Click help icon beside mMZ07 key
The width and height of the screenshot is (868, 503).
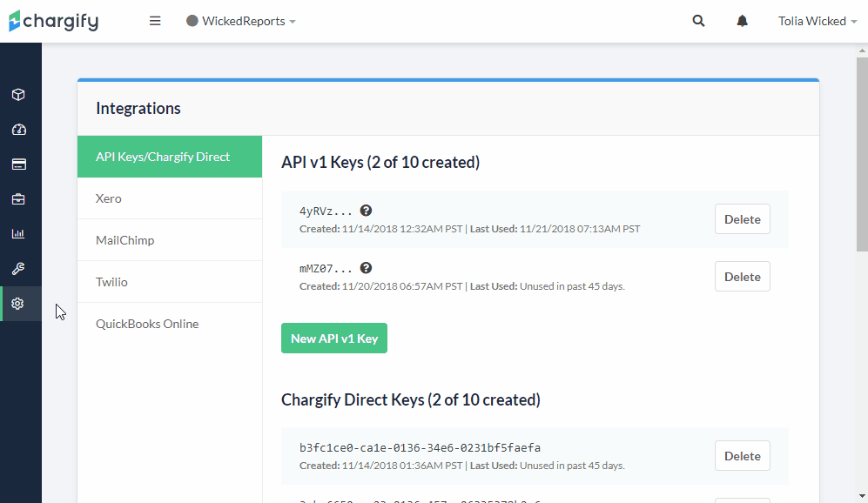pos(366,268)
